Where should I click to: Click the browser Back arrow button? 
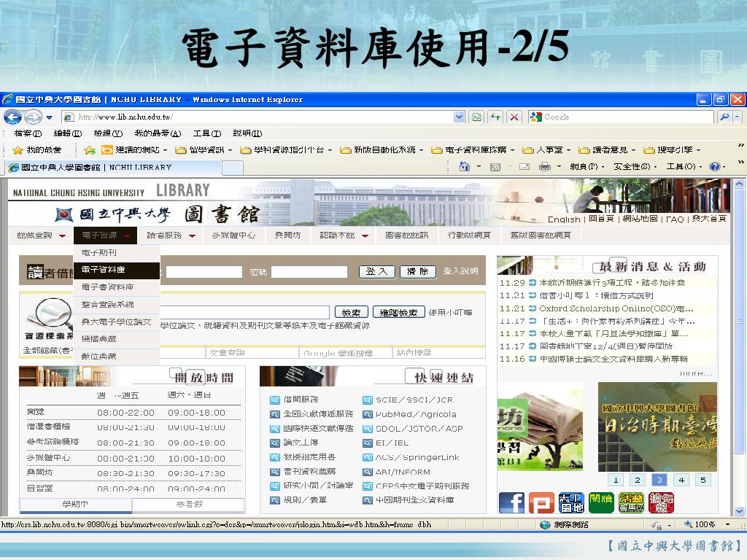click(13, 117)
